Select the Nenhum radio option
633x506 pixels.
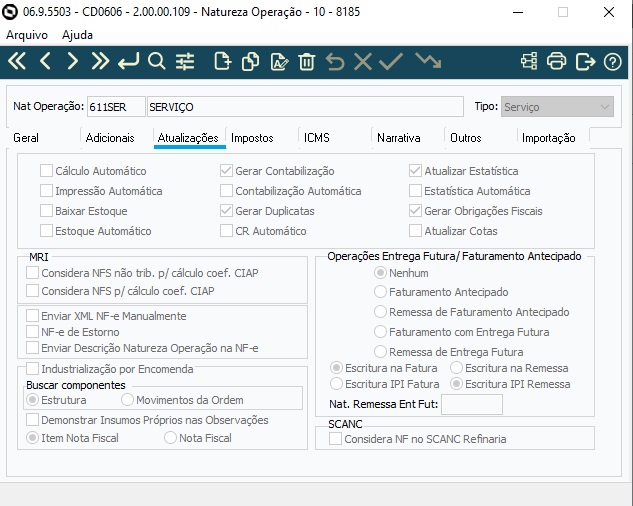click(380, 273)
